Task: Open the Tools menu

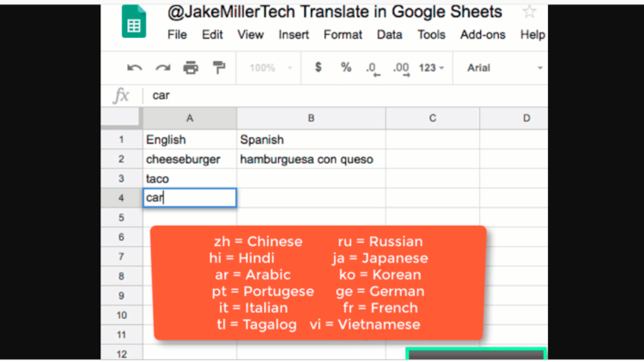Action: [431, 35]
